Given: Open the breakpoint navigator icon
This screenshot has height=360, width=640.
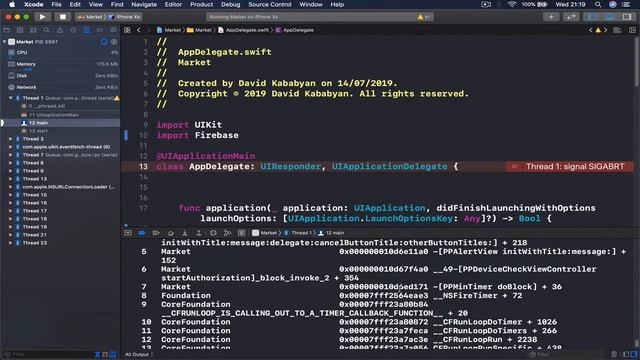Looking at the screenshot, I should coord(100,30).
